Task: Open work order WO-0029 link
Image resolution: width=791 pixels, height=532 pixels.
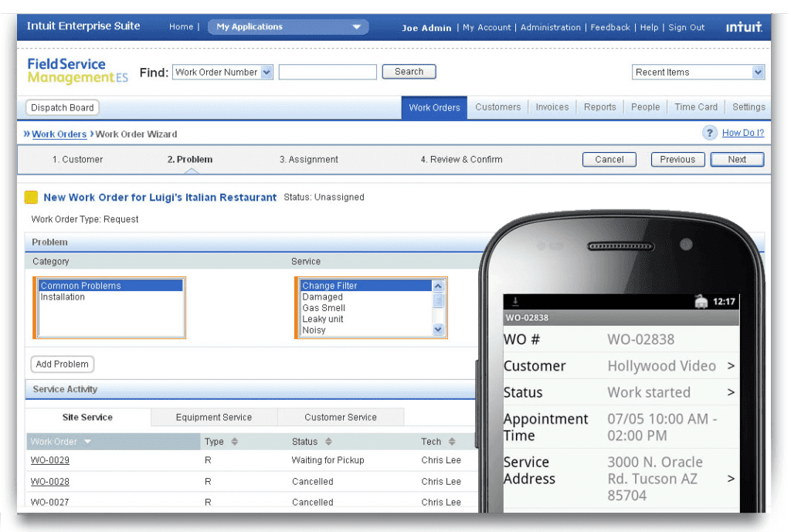Action: click(50, 460)
